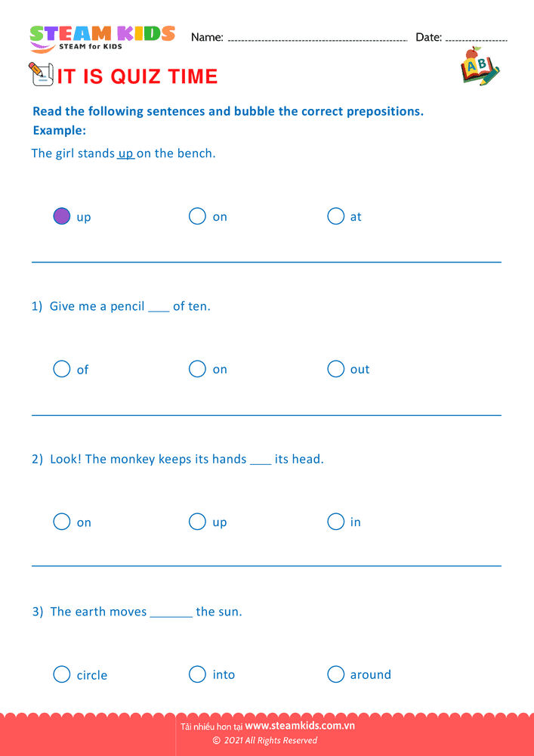Bubble 'on' for question 2
This screenshot has height=756, width=534.
[62, 522]
